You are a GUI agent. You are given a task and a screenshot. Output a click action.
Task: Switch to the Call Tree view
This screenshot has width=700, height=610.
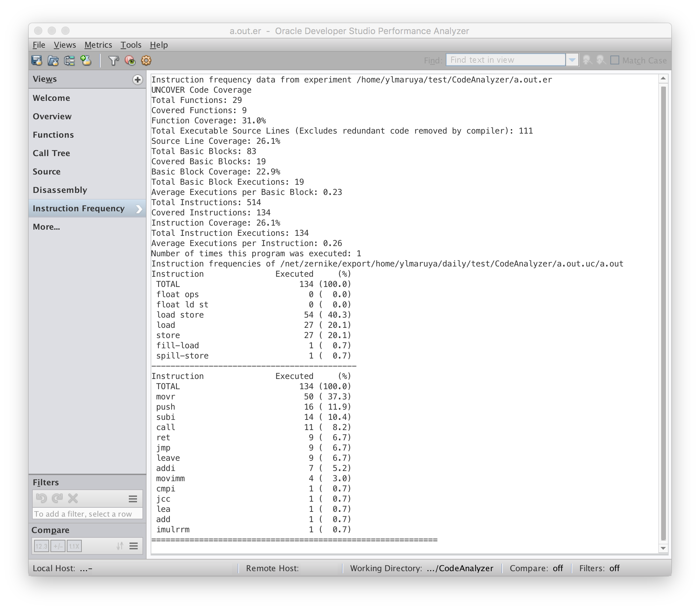(x=51, y=153)
